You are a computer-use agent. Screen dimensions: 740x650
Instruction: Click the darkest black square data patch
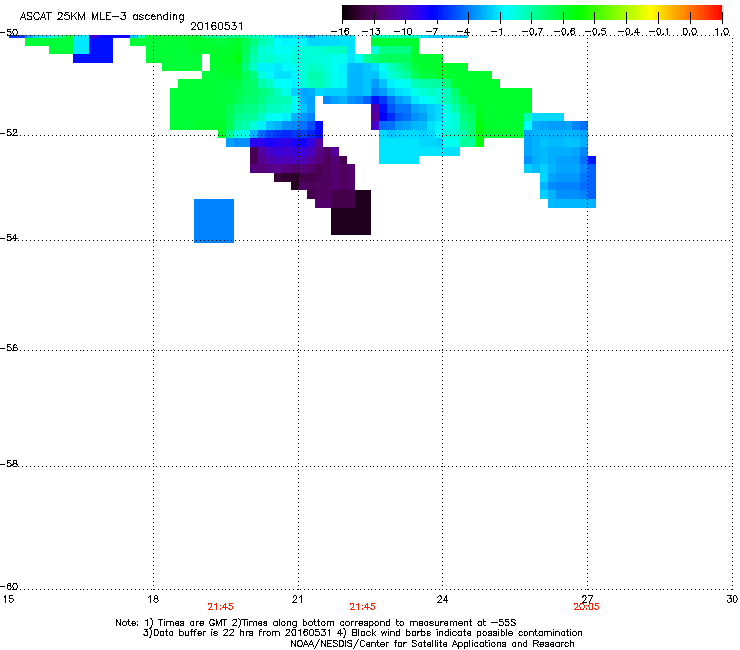(351, 212)
